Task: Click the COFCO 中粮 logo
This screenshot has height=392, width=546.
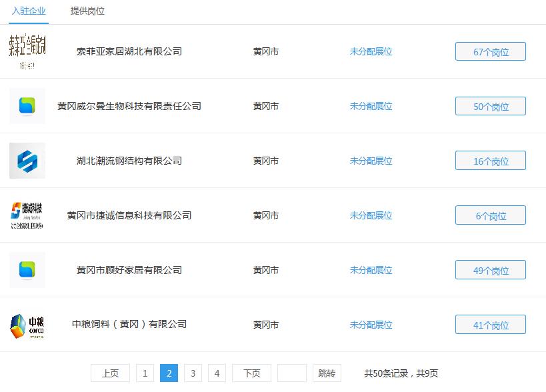Action: click(x=27, y=325)
